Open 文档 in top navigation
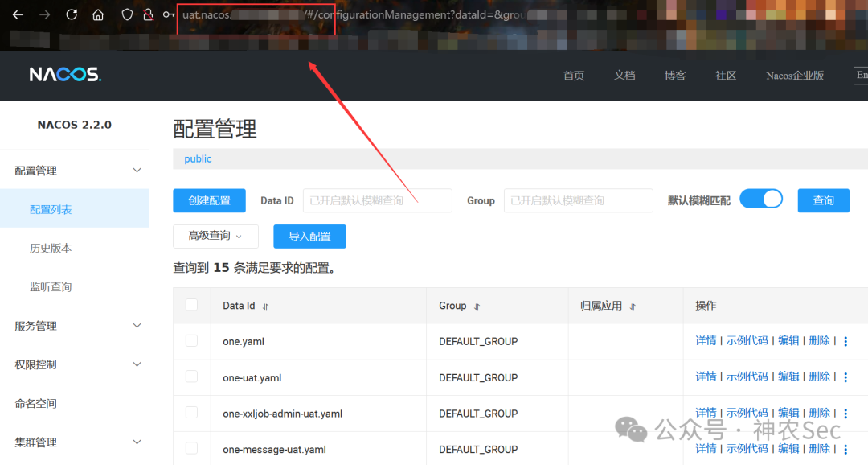This screenshot has width=868, height=465. click(x=624, y=76)
